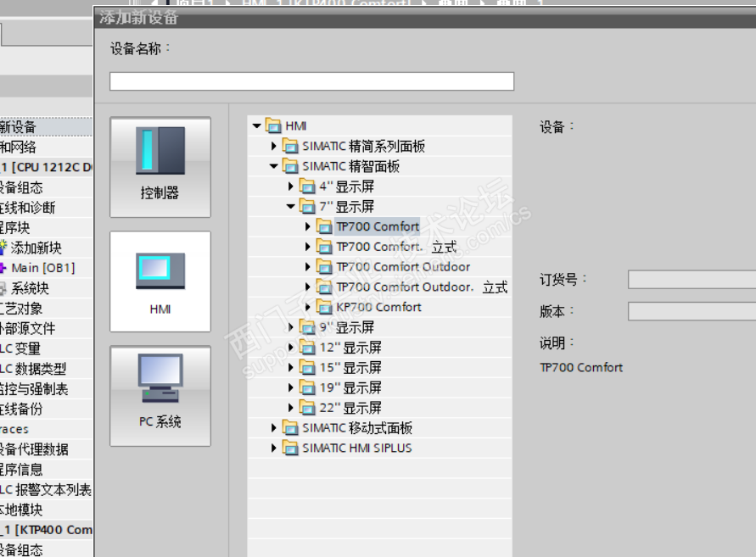
Task: Select TP700 Comfort Outdoor tree item
Action: pos(403,267)
